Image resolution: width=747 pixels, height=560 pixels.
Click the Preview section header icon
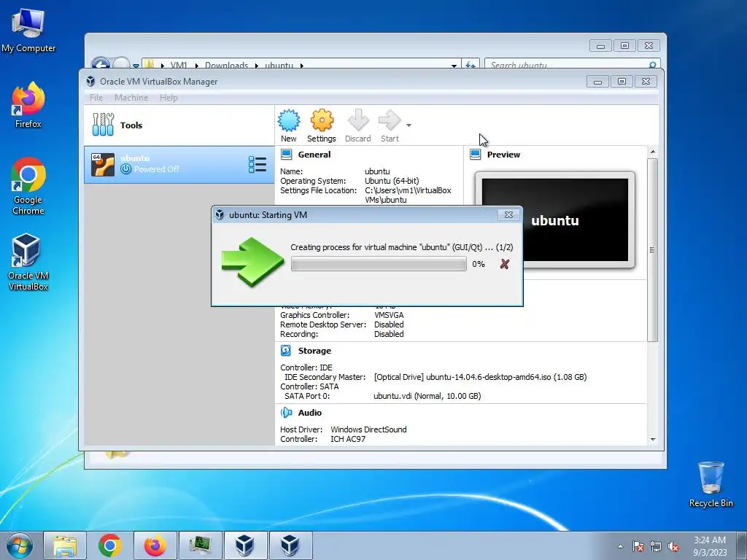(x=476, y=155)
